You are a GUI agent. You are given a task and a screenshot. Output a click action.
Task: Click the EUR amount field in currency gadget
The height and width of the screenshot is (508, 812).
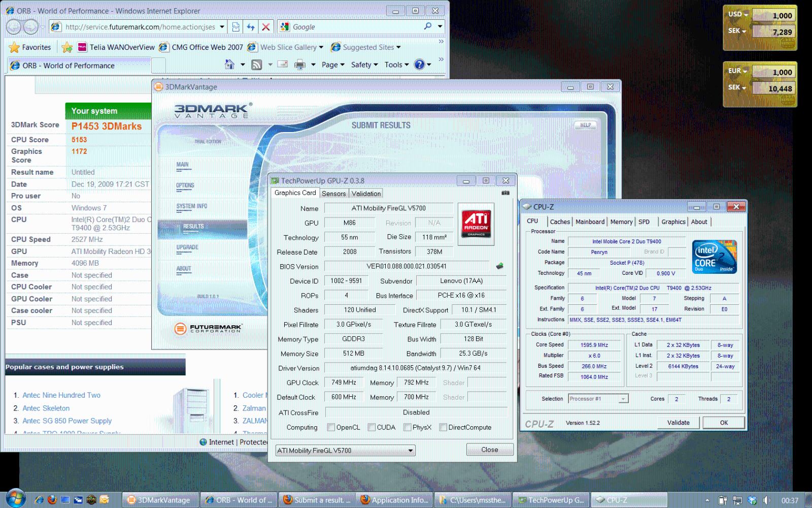[773, 72]
